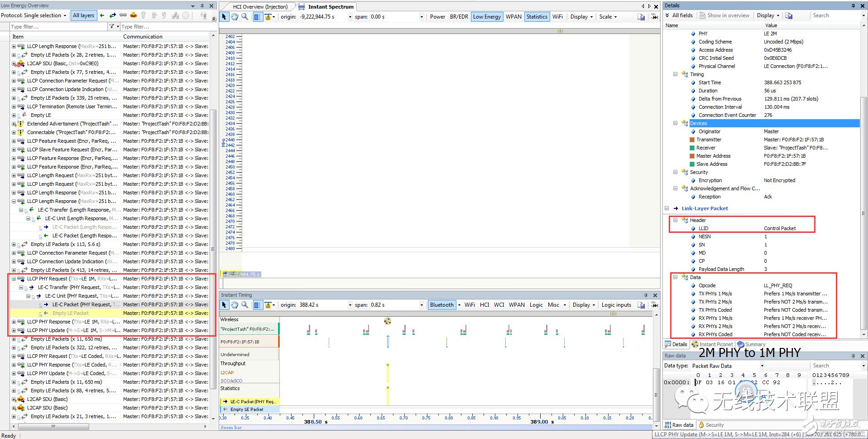
Task: Switch to Instant Spectrum tab
Action: click(327, 7)
